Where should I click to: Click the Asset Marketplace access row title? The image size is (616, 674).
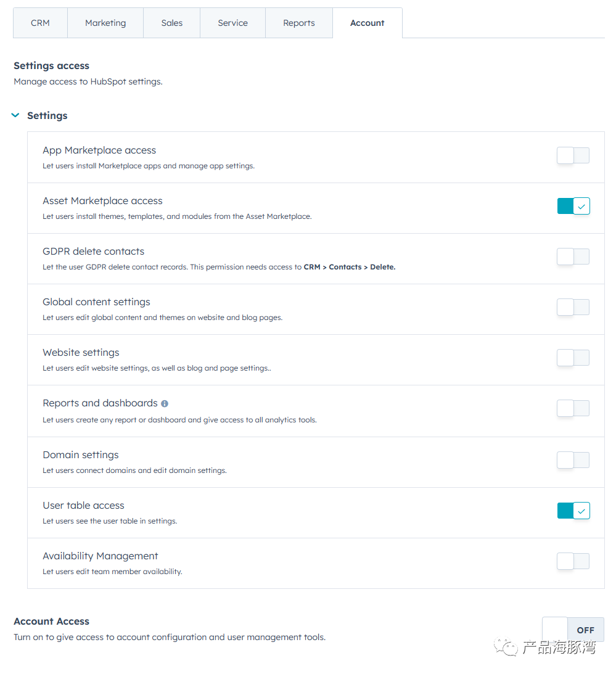point(102,201)
